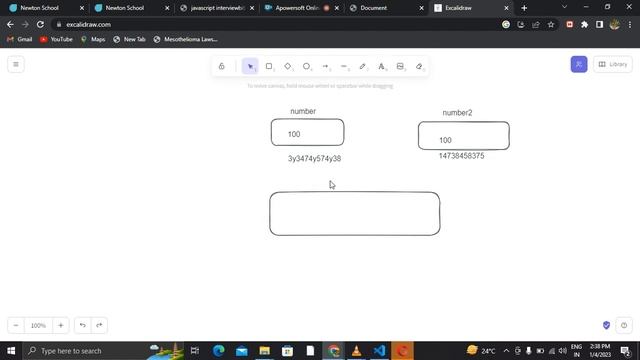Reload the Excalidraw page

[40, 24]
